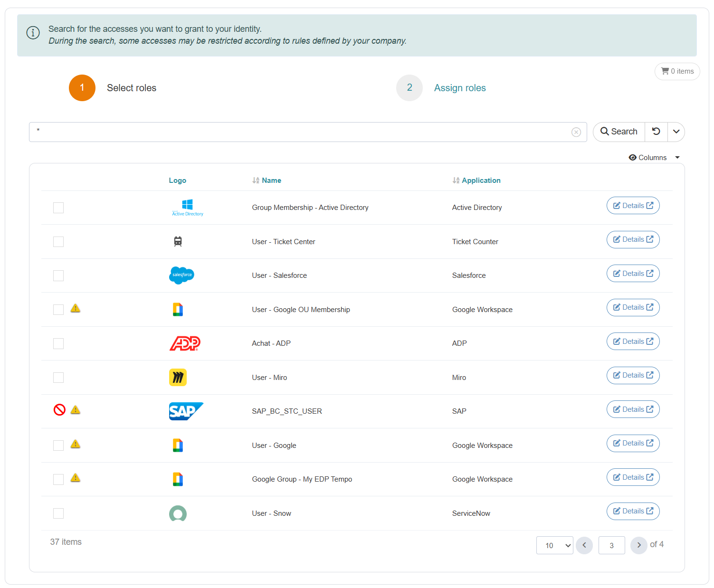714x588 pixels.
Task: Click the Salesforce logo
Action: (x=181, y=275)
